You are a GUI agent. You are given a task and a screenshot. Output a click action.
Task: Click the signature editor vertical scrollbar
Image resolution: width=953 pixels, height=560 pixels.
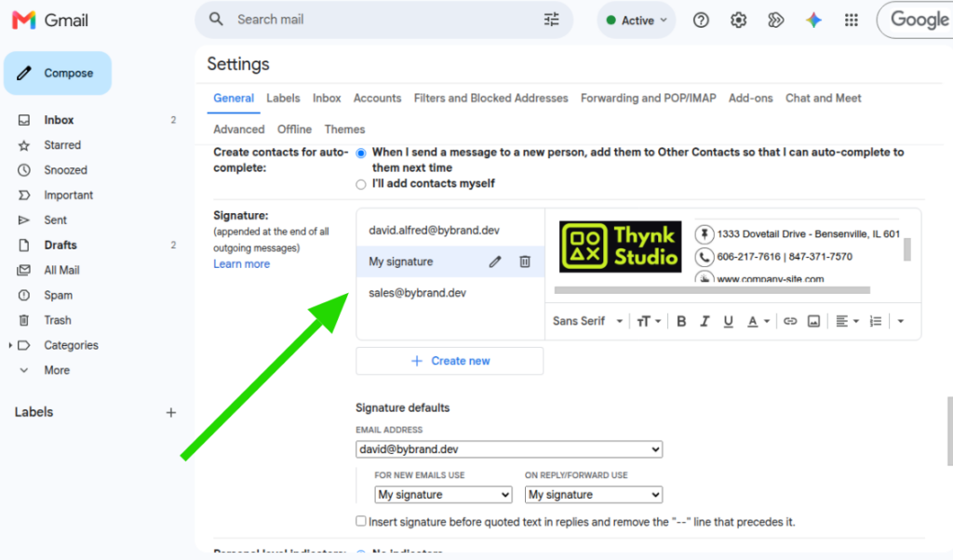pyautogui.click(x=906, y=249)
